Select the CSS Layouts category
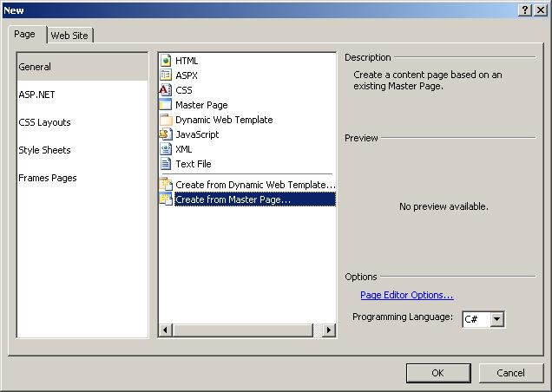The width and height of the screenshot is (552, 392). 82,122
